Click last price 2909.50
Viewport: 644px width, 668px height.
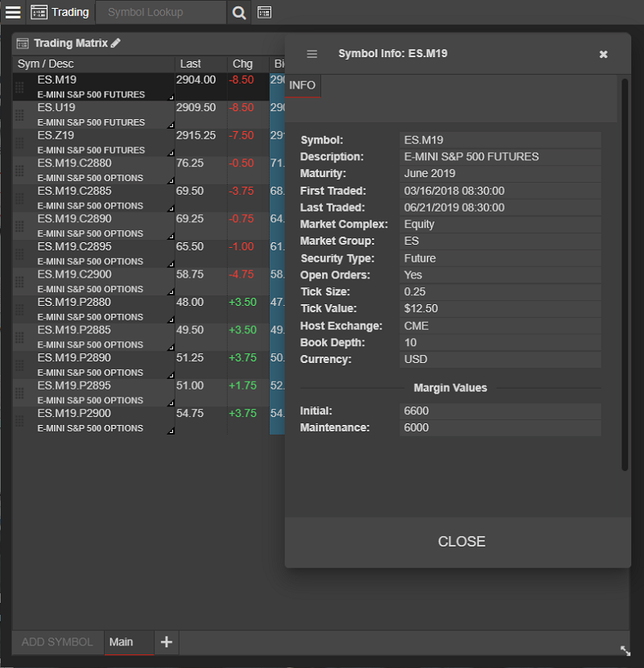click(x=196, y=107)
